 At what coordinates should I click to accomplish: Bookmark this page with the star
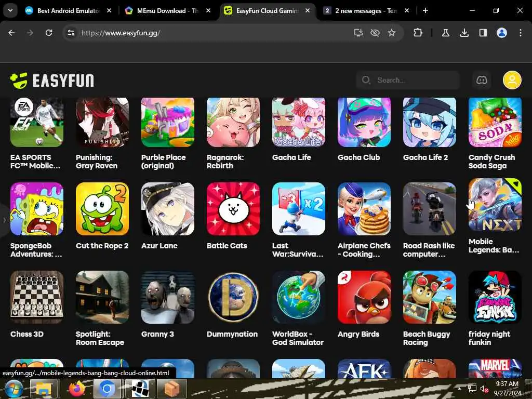392,33
